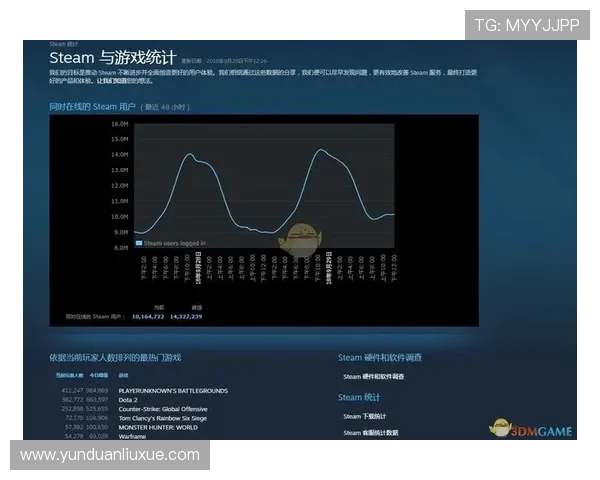This screenshot has height=480, width=600.
Task: Click the Steam 统计 heading on right
Action: point(359,398)
